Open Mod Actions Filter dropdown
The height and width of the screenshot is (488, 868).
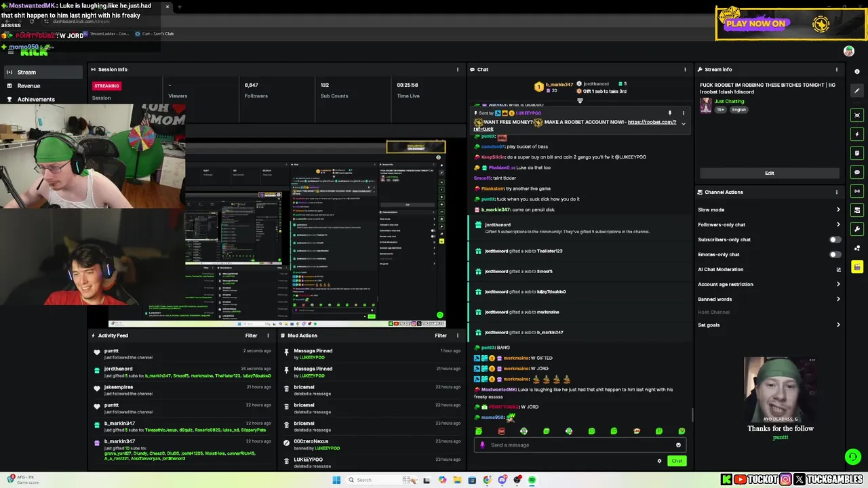pyautogui.click(x=441, y=335)
